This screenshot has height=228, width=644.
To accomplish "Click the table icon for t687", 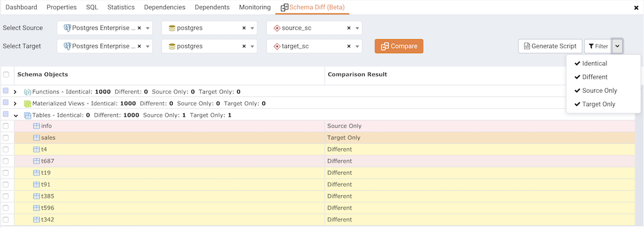I will (x=36, y=161).
